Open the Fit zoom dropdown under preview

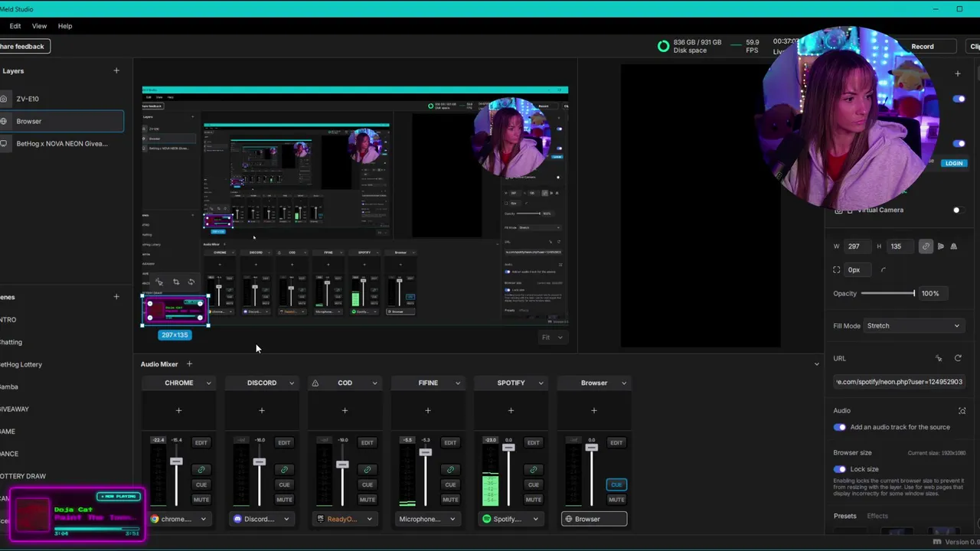pyautogui.click(x=552, y=337)
